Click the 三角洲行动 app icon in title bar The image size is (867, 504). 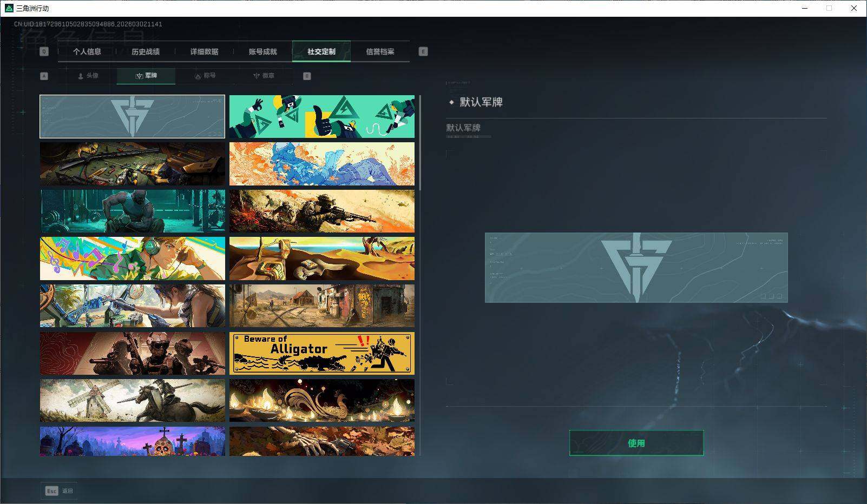click(9, 8)
